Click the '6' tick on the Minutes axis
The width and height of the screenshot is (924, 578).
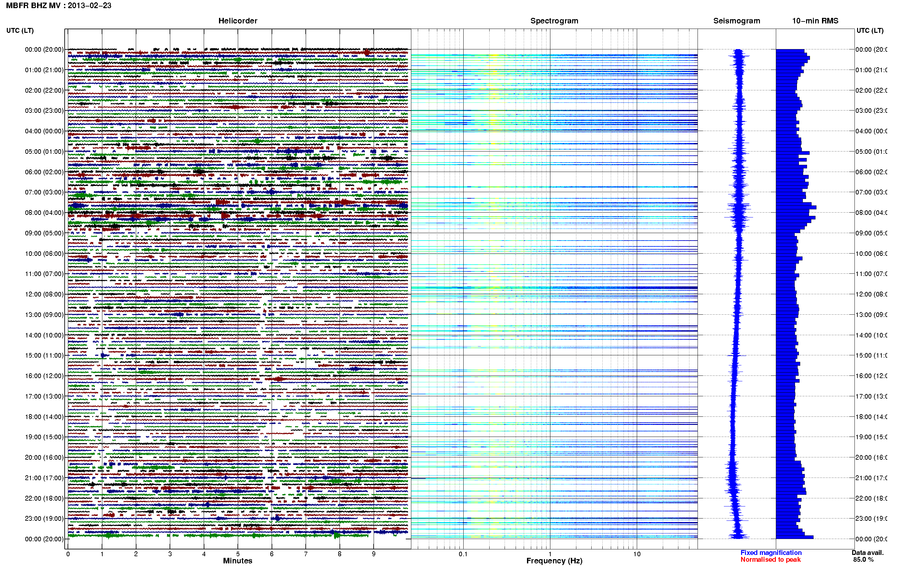point(272,554)
